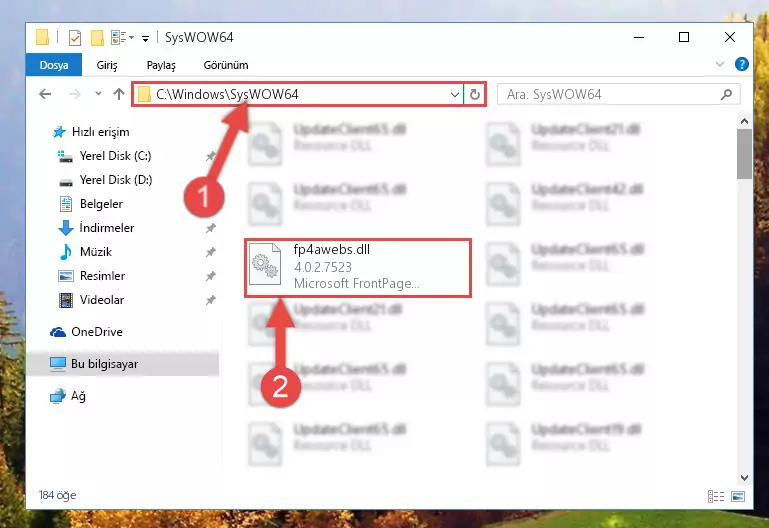
Task: Switch to the Giriş ribbon tab
Action: tap(107, 65)
